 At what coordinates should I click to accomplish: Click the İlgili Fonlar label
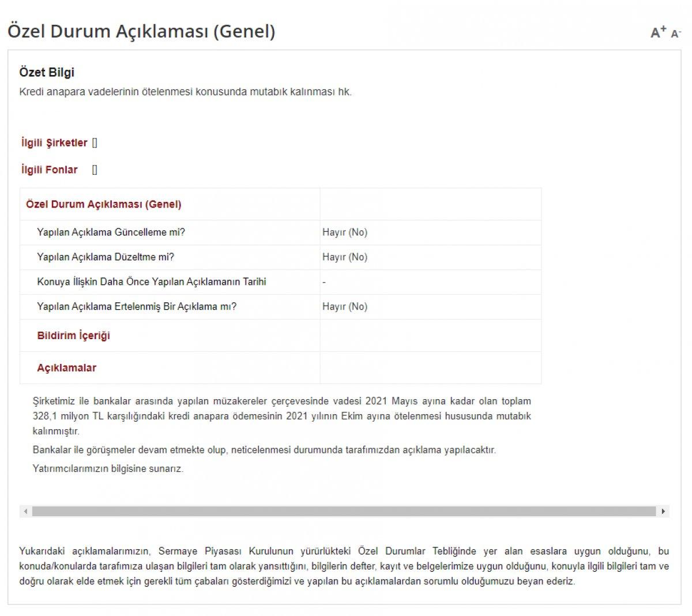48,170
